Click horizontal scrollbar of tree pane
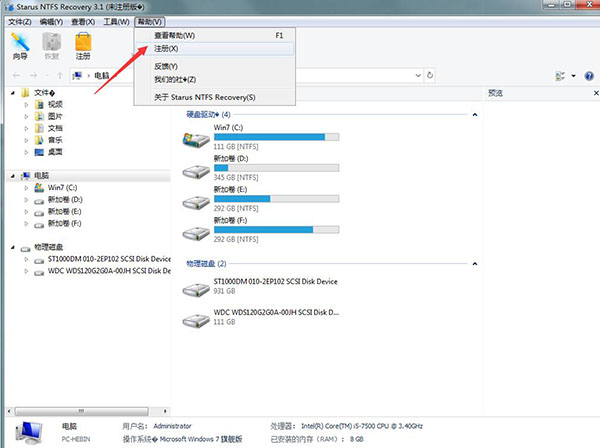Image resolution: width=600 pixels, height=448 pixels. 81,411
